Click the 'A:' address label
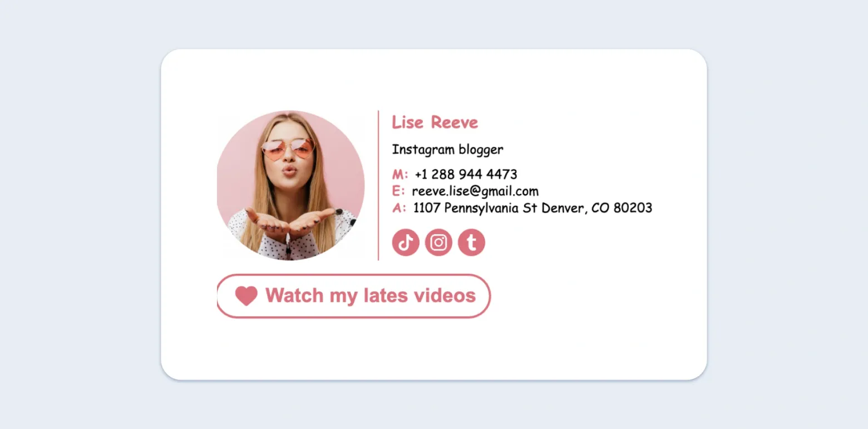 tap(399, 208)
